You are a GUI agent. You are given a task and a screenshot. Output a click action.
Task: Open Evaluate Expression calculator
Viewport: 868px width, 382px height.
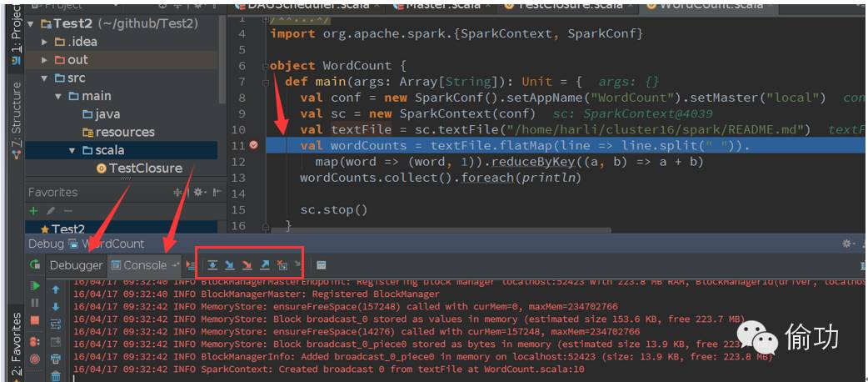pyautogui.click(x=321, y=265)
